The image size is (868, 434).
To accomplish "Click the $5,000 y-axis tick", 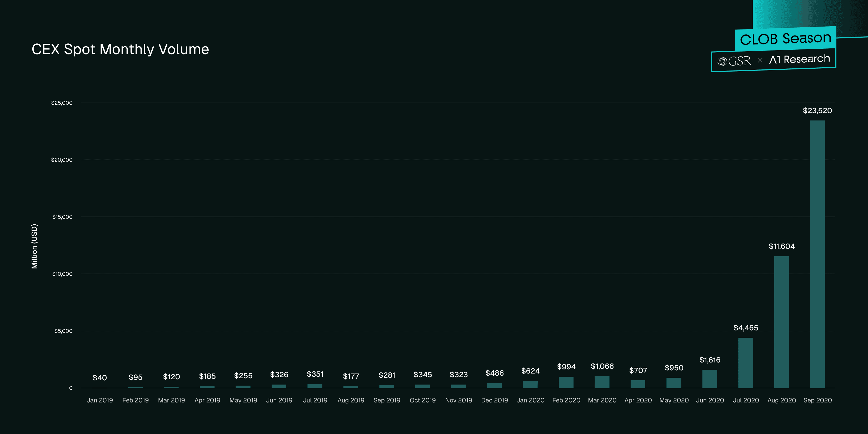I will click(63, 331).
